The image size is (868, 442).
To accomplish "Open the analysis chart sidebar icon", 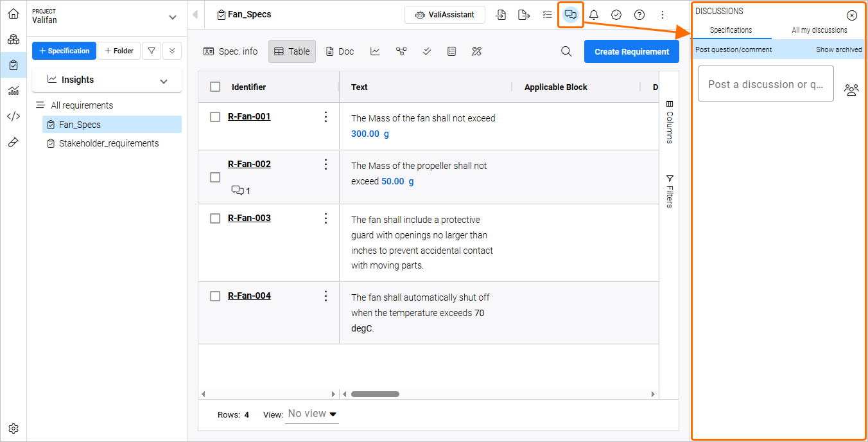I will [13, 91].
